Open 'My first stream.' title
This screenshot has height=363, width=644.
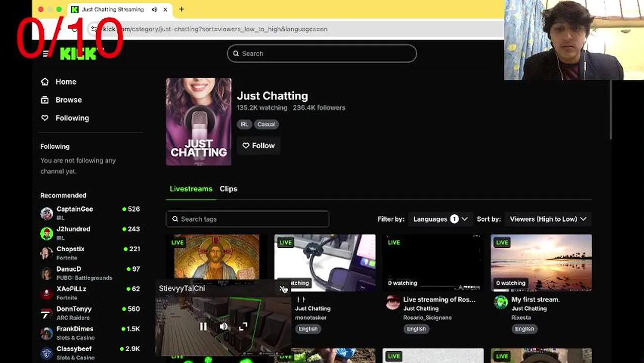535,299
